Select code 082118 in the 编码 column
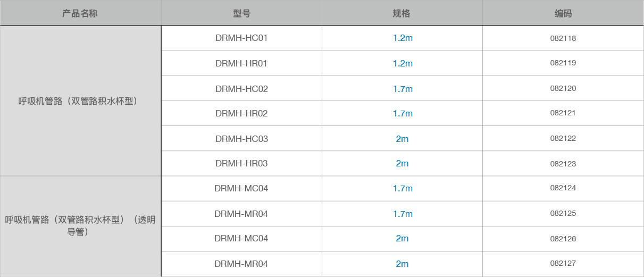This screenshot has height=277, width=644. [563, 38]
